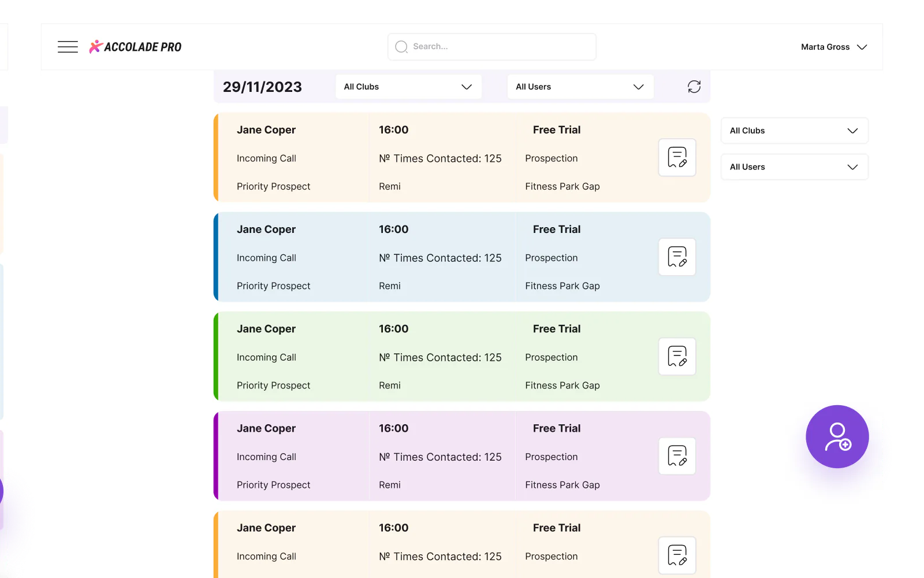
Task: Expand the Marta Gross user menu
Action: pos(834,47)
